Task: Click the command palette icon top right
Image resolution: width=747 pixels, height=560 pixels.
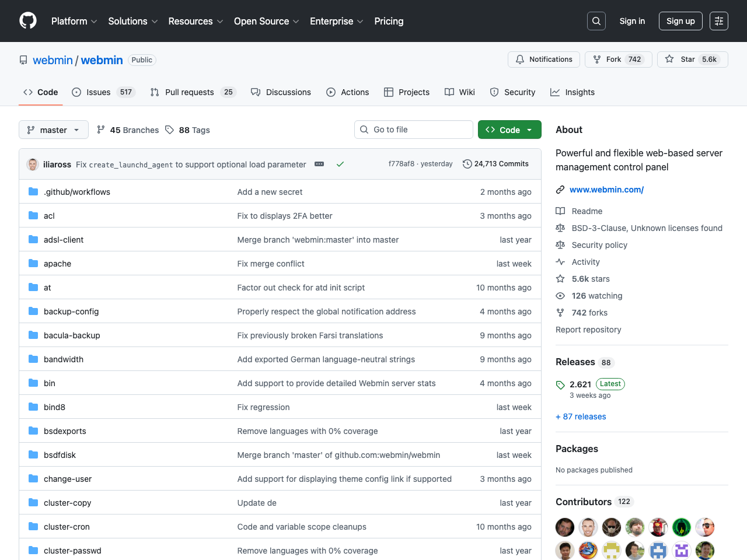Action: (718, 20)
